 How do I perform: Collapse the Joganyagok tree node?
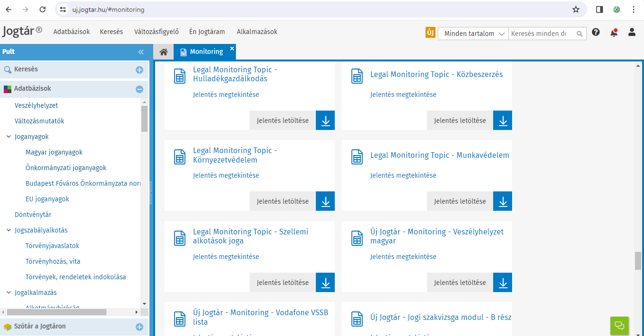9,137
